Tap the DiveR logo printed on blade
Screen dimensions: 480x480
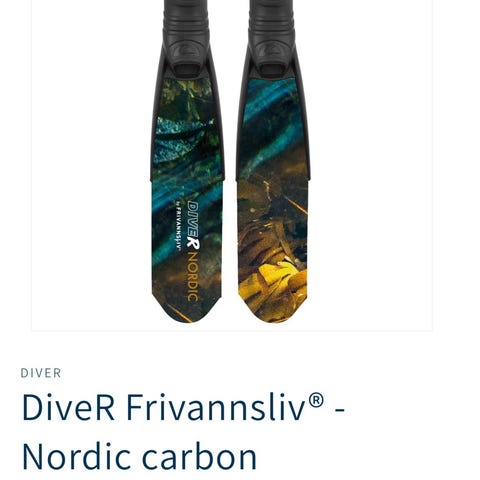click(x=194, y=225)
